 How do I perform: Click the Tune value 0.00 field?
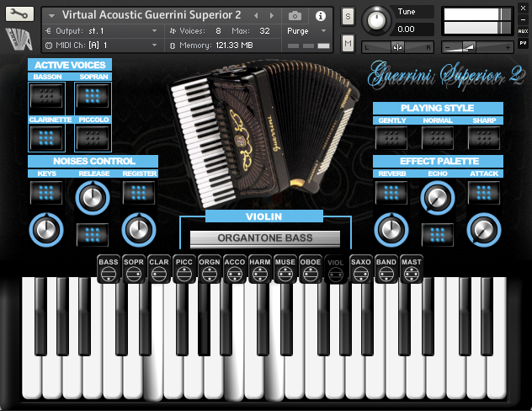[413, 29]
